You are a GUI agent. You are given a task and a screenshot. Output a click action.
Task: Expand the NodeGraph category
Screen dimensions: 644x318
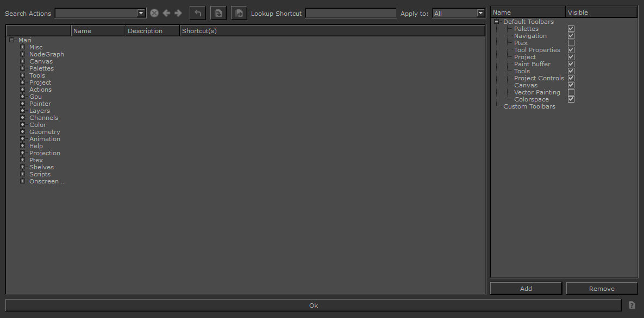22,54
